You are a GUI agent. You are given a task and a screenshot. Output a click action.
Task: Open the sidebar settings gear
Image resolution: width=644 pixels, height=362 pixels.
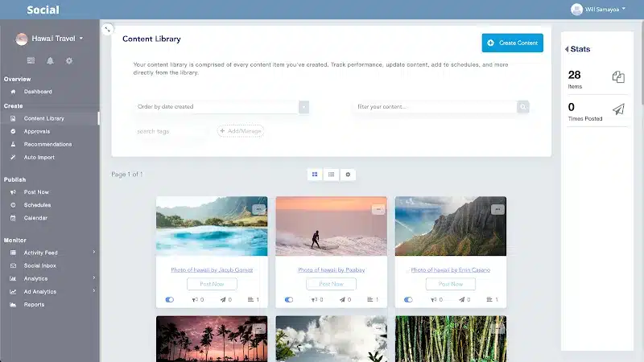point(69,61)
